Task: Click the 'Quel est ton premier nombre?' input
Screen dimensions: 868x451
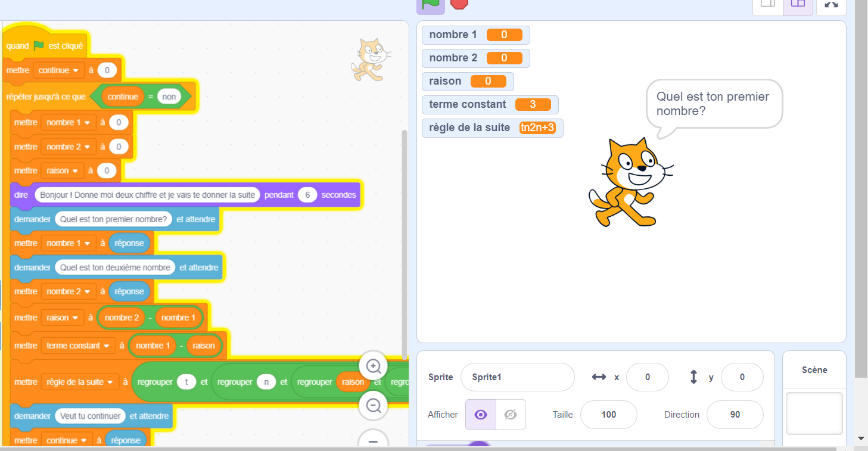Action: point(113,219)
